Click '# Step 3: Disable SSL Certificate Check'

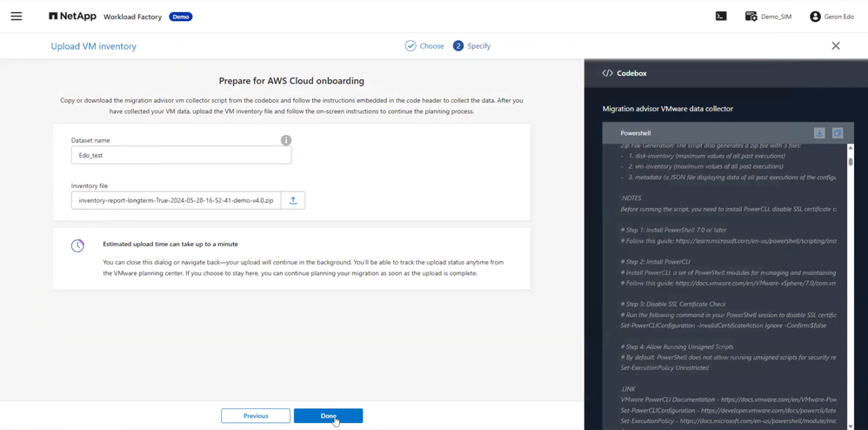(673, 304)
